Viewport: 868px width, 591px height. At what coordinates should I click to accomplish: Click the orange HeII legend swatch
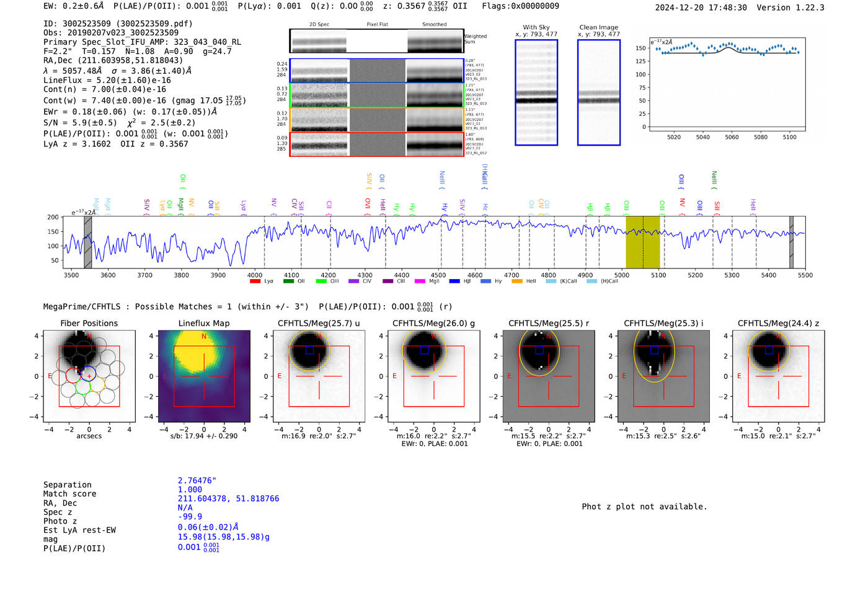517,282
